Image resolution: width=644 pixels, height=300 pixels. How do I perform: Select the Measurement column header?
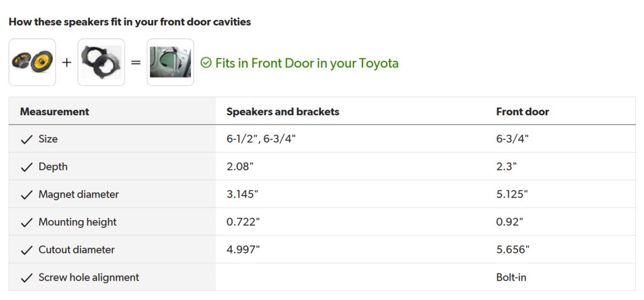coord(55,111)
